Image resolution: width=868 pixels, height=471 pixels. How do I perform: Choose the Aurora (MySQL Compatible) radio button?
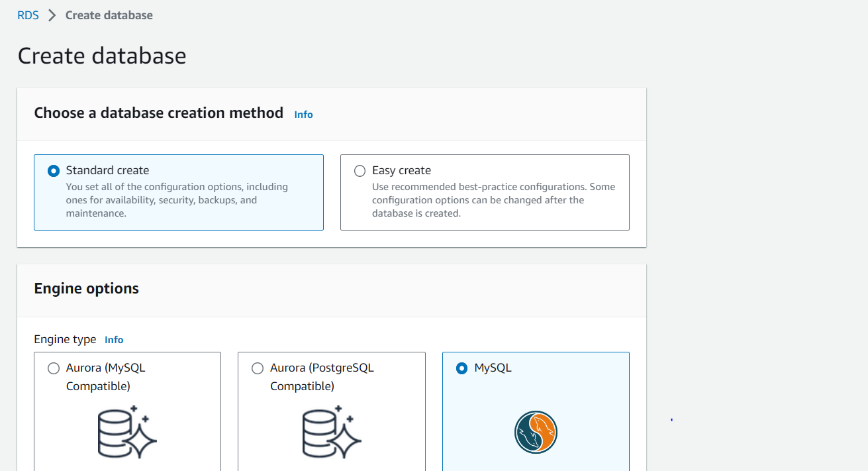click(54, 368)
